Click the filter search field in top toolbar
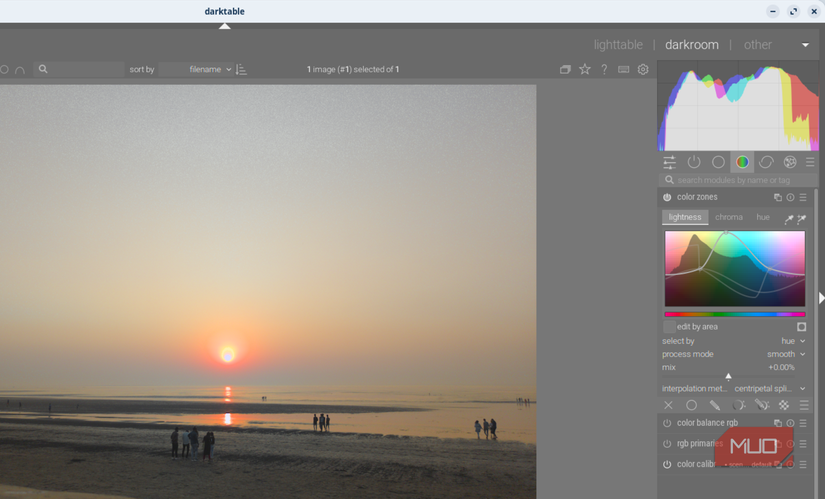This screenshot has width=825, height=499. (x=79, y=69)
